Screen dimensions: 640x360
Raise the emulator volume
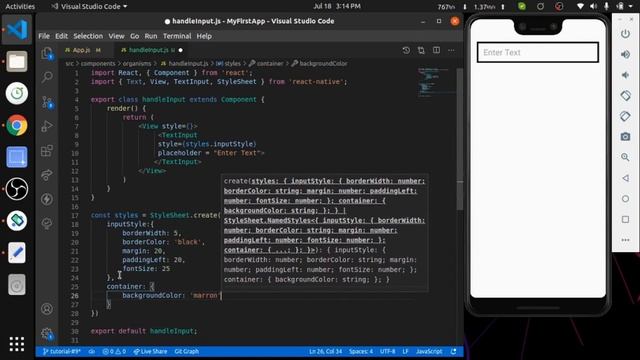tap(625, 54)
